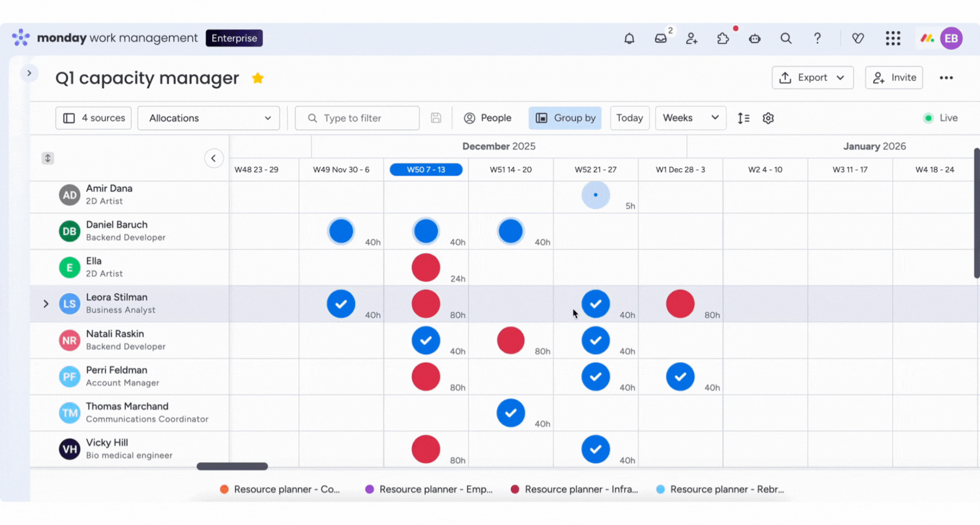Image resolution: width=980 pixels, height=525 pixels.
Task: Open the Weeks timescale dropdown
Action: [690, 118]
